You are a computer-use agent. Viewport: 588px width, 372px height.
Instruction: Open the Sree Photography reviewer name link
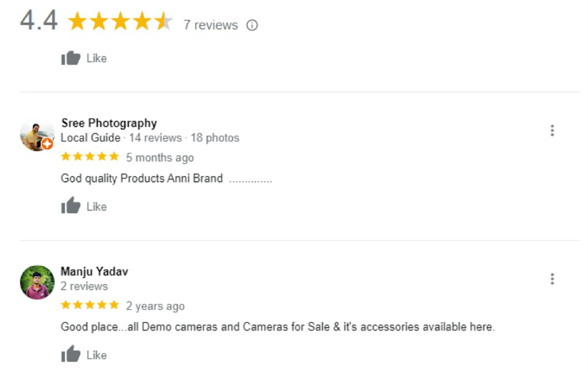coord(109,123)
